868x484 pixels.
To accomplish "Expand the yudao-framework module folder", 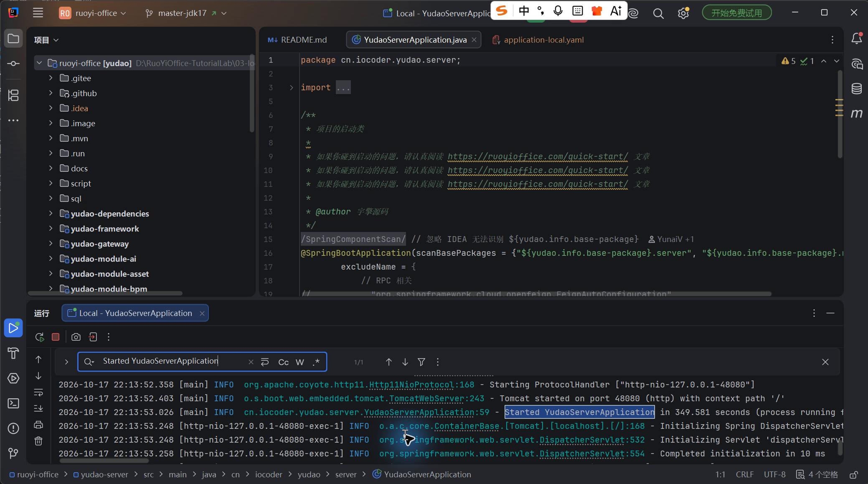I will (51, 229).
